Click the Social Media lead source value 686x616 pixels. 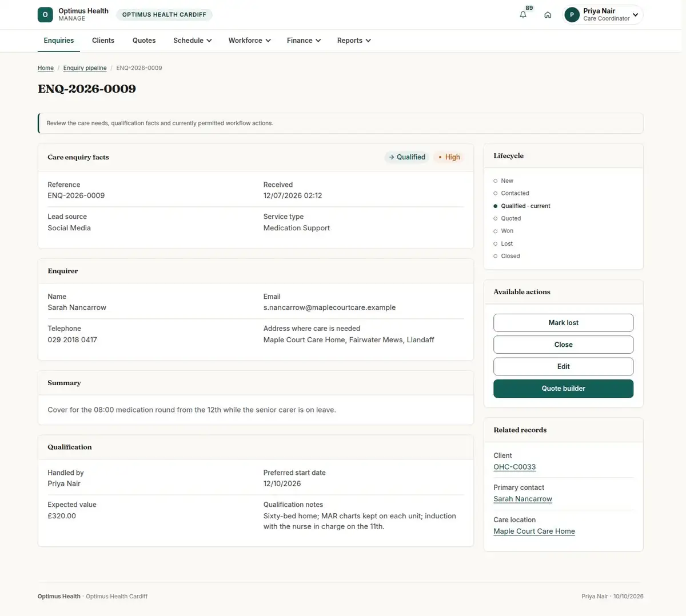coord(69,227)
